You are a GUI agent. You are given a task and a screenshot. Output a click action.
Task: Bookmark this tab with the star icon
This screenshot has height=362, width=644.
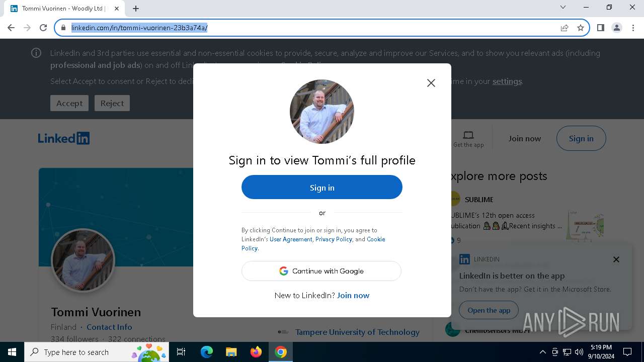(x=581, y=28)
